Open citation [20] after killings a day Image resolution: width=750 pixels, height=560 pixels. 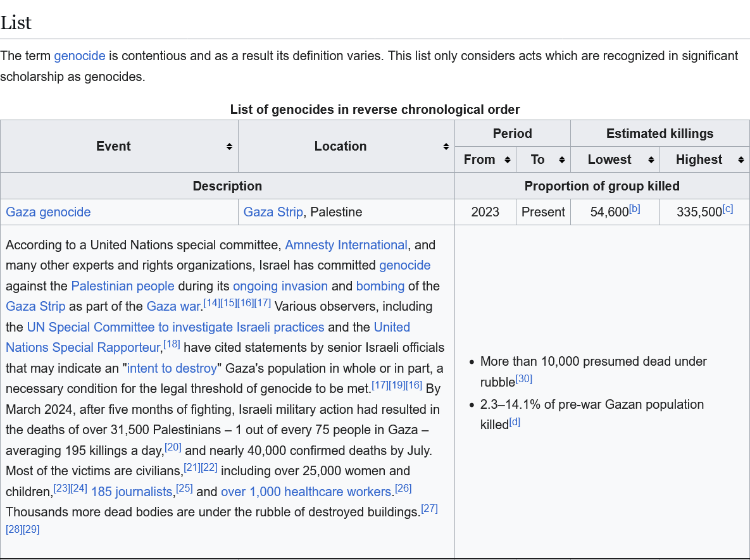coord(173,447)
